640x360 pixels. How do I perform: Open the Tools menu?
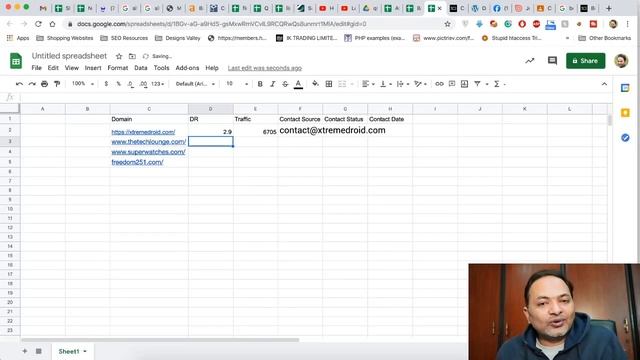[x=161, y=68]
